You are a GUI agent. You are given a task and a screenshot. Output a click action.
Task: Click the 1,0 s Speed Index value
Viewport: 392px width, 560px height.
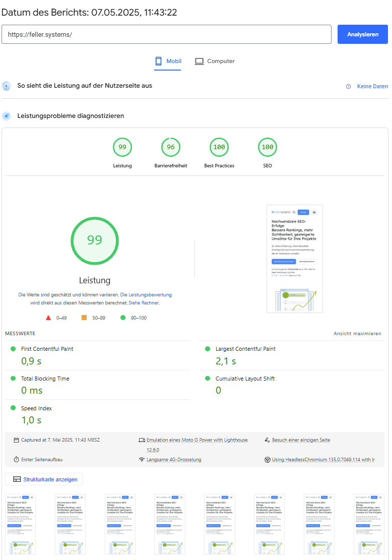coord(31,420)
